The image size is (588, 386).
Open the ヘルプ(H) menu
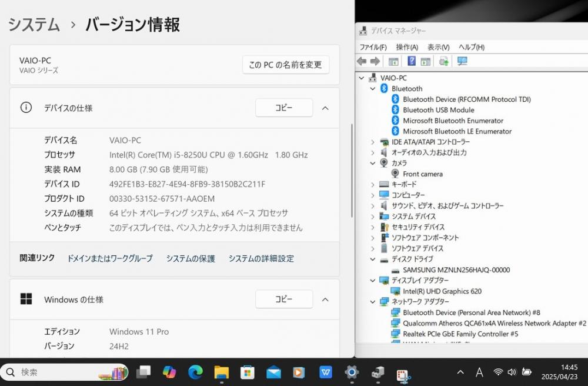472,47
